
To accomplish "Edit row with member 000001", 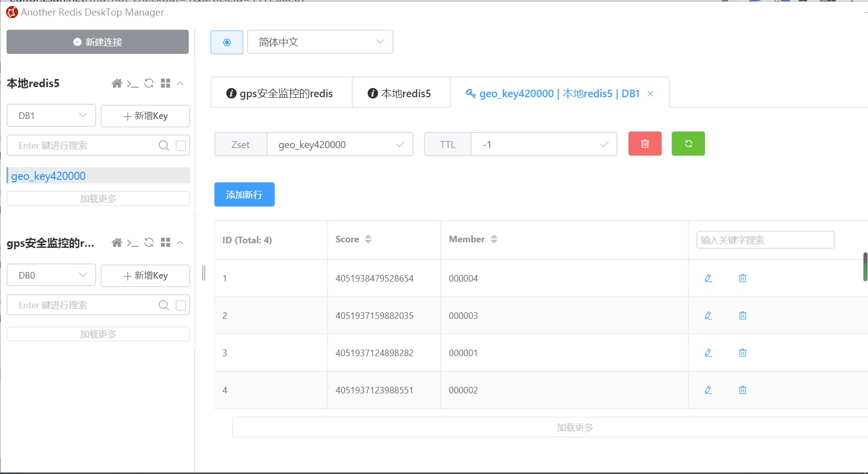I will pos(708,353).
